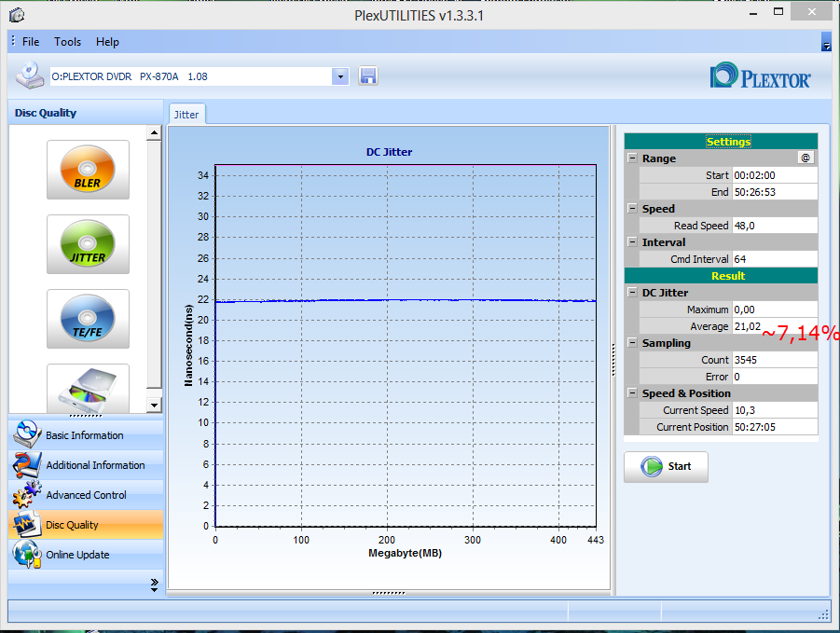Click the Advanced Control gears icon
Screen dimensions: 840x633
point(27,494)
